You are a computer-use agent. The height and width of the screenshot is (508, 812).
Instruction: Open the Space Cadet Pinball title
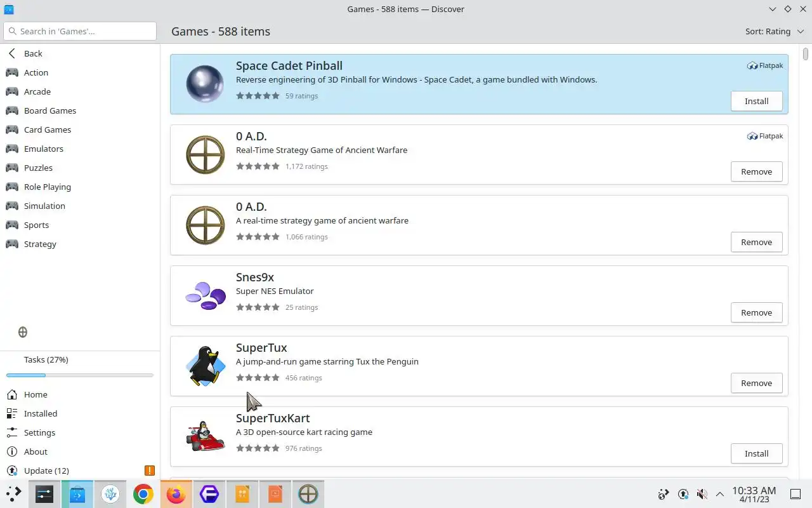click(289, 65)
